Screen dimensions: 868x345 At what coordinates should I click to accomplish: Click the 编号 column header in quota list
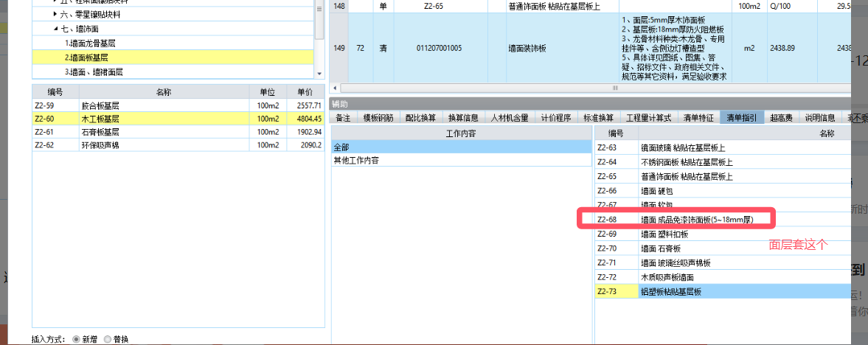[55, 92]
